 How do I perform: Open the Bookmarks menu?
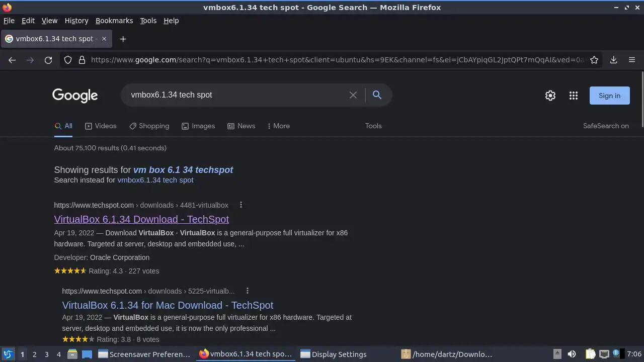click(x=114, y=21)
